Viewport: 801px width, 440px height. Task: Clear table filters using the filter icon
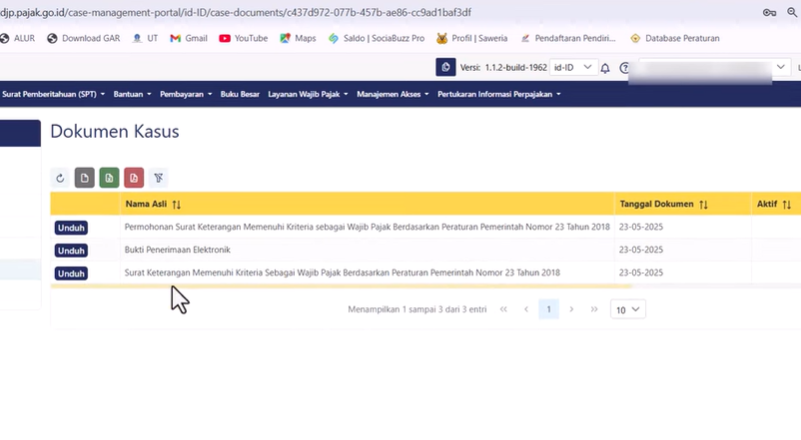click(158, 178)
